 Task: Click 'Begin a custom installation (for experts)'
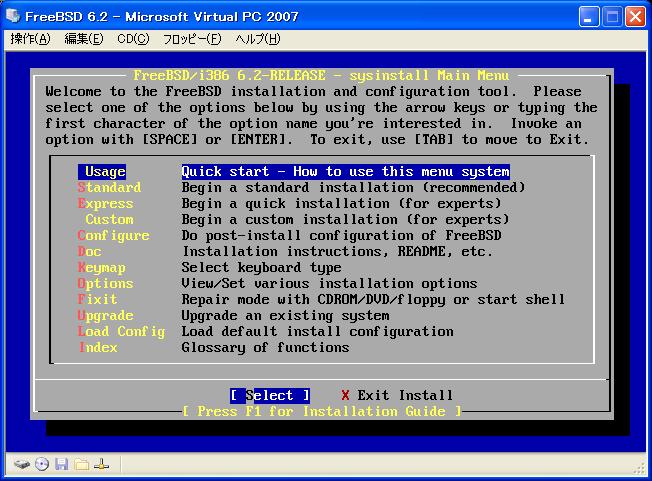point(346,220)
